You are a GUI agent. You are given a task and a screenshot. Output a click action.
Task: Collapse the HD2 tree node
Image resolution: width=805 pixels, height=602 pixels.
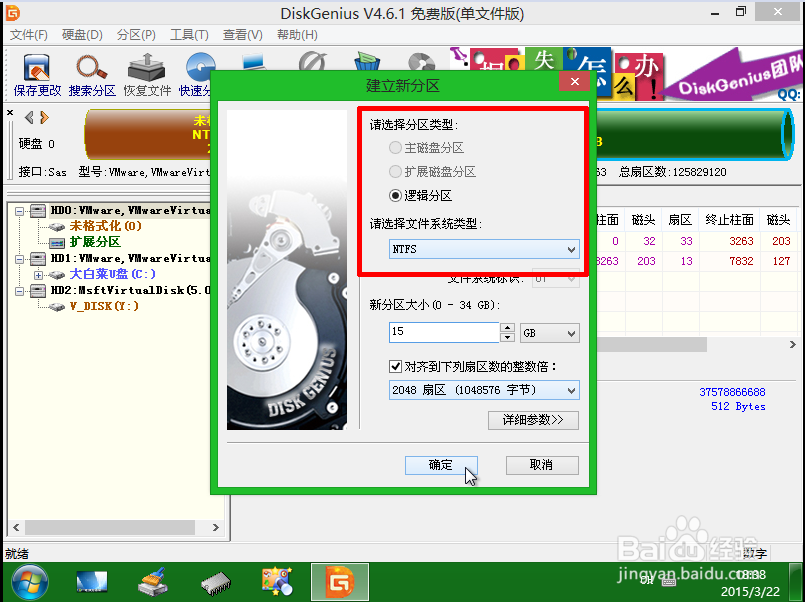coord(19,291)
